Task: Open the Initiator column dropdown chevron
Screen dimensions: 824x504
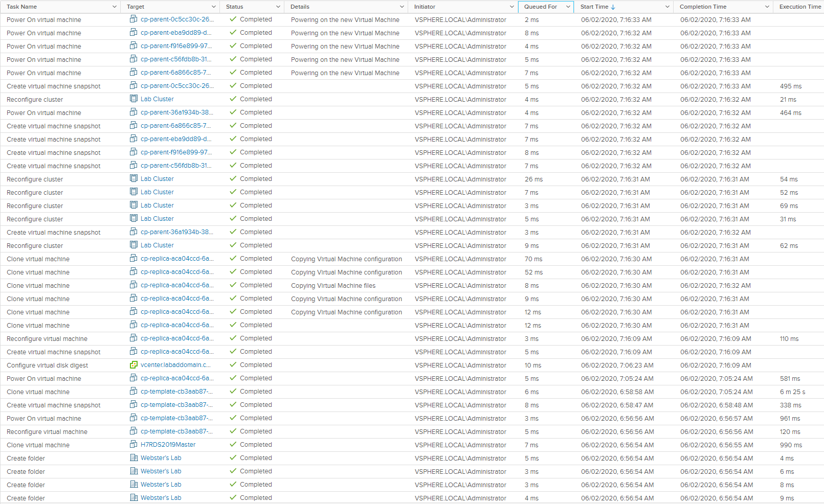Action: 511,7
